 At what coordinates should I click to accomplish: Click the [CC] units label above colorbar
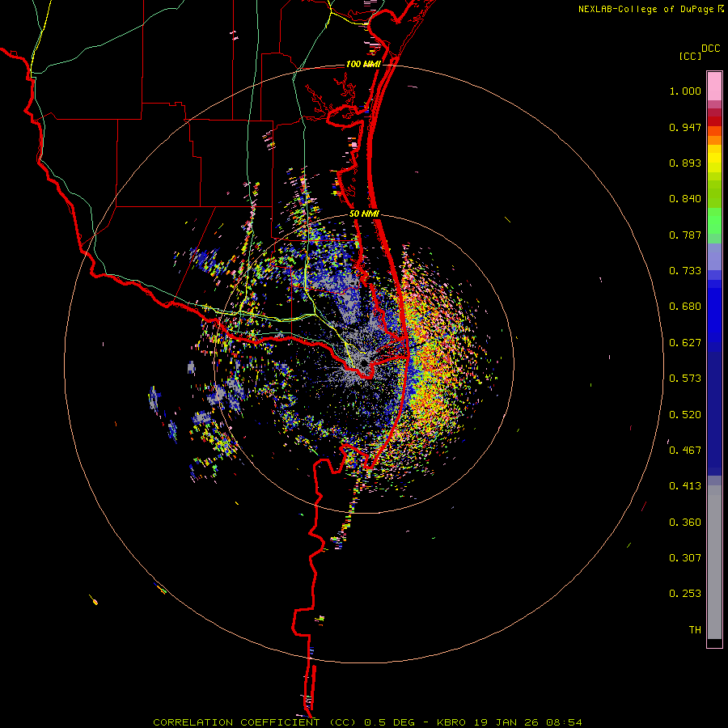(x=690, y=56)
